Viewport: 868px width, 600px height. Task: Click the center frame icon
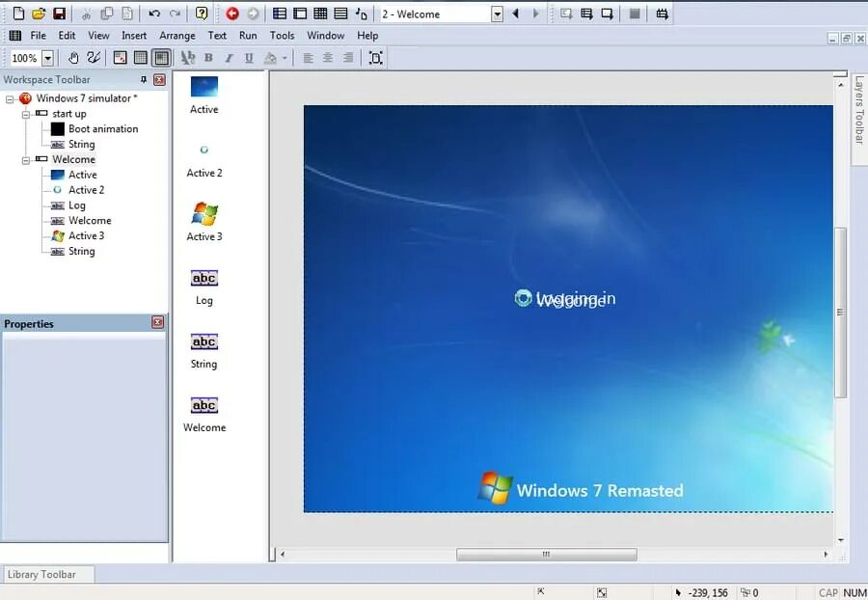376,58
